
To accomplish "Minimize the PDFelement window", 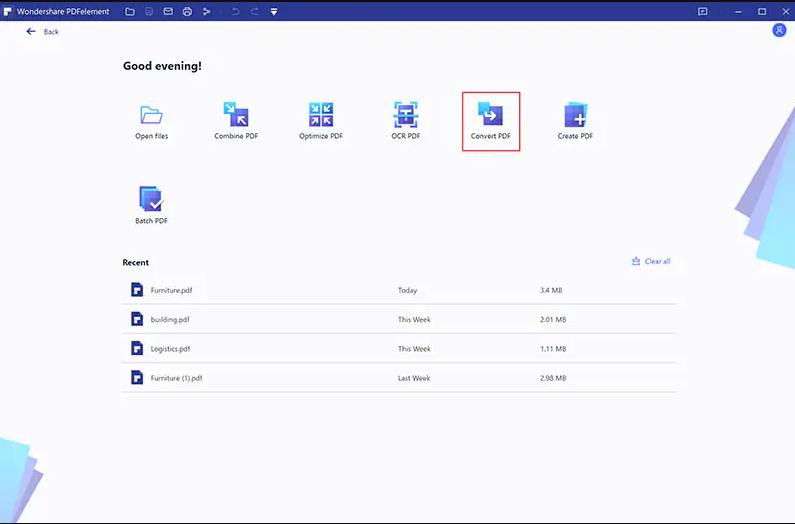I will coord(738,11).
